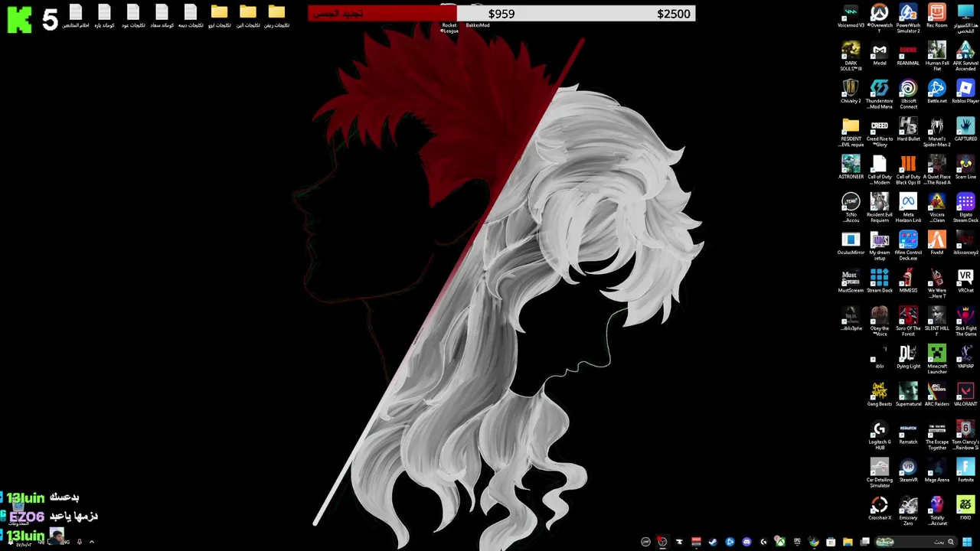Viewport: 980px width, 551px height.
Task: Launch FiveM from the desktop
Action: pos(936,244)
